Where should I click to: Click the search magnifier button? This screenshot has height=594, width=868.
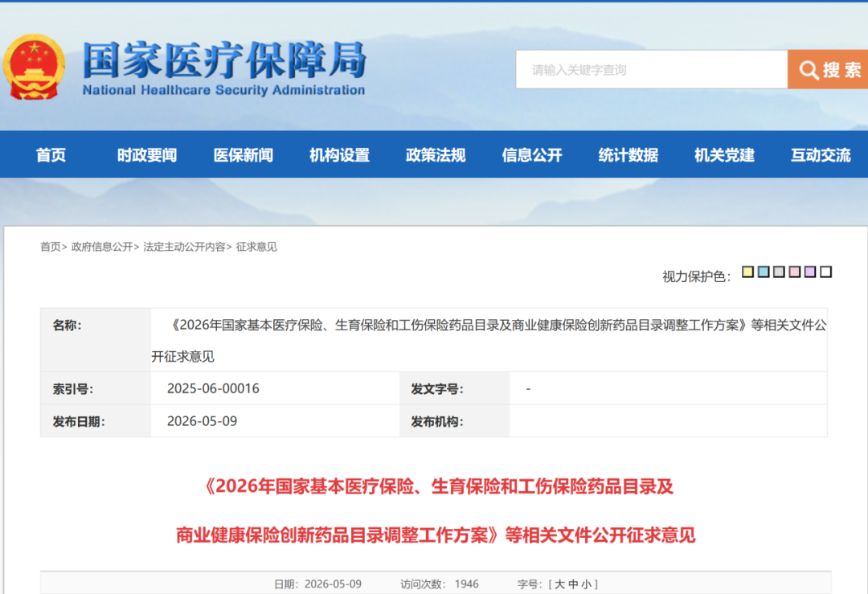click(828, 70)
